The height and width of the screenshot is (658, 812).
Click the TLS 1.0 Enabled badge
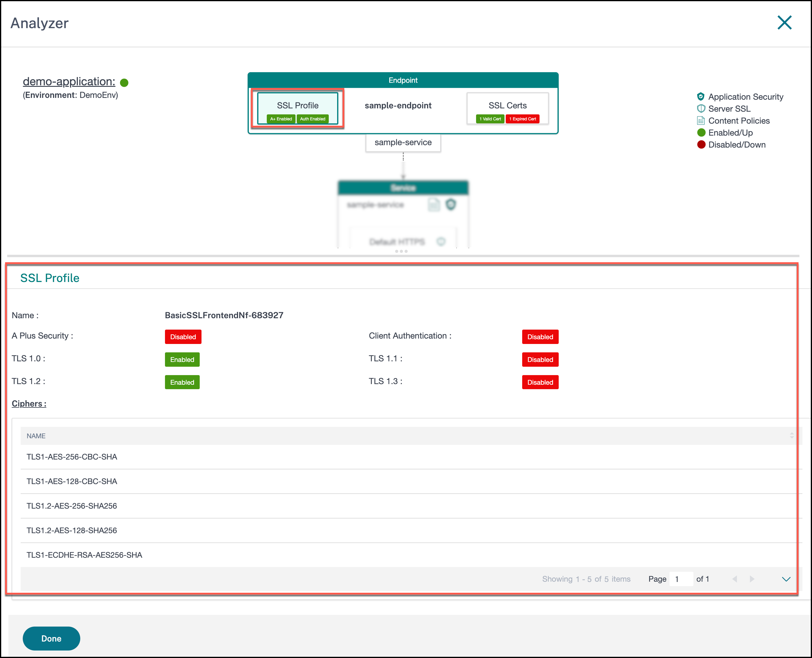(182, 360)
